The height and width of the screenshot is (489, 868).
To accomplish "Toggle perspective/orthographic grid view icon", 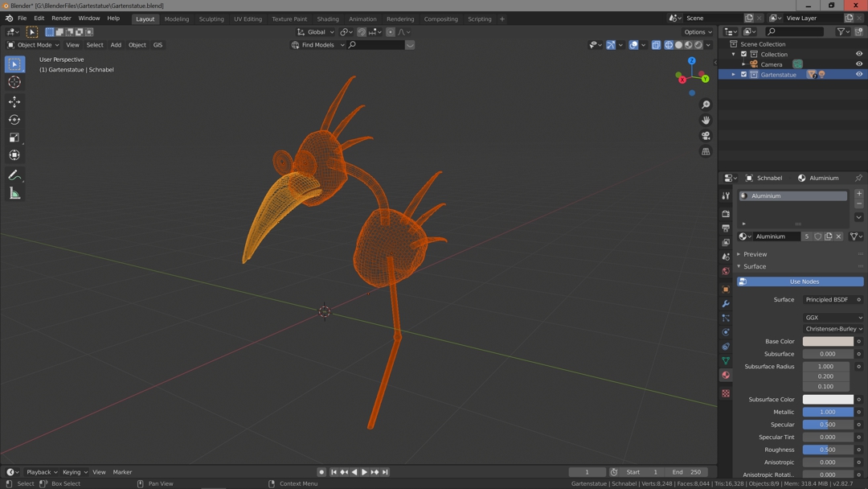I will tap(706, 151).
